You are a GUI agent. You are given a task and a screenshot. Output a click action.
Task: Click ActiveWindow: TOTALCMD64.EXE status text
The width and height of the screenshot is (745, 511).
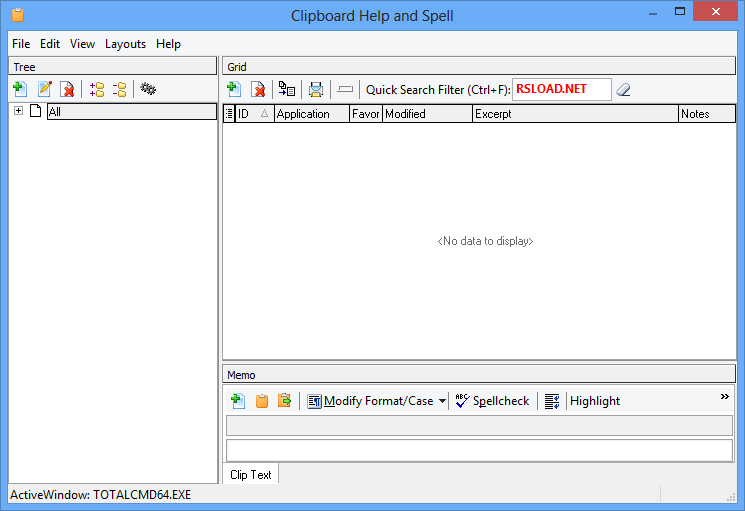[x=101, y=495]
